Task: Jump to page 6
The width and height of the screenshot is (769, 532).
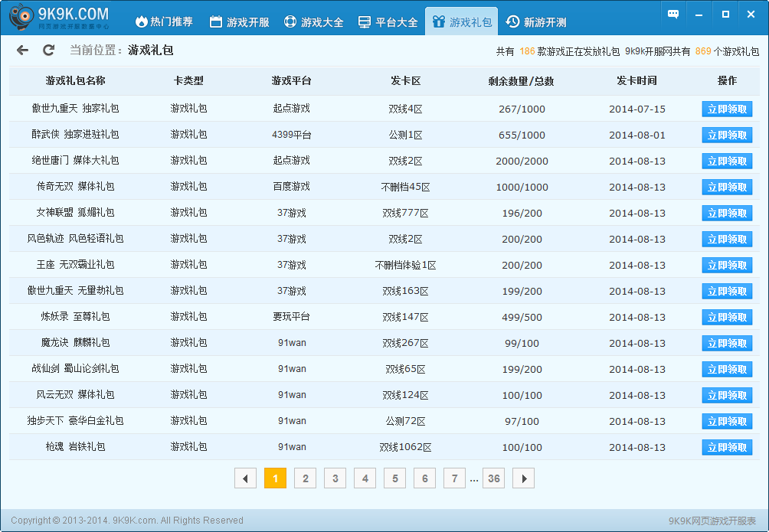Action: click(x=425, y=478)
